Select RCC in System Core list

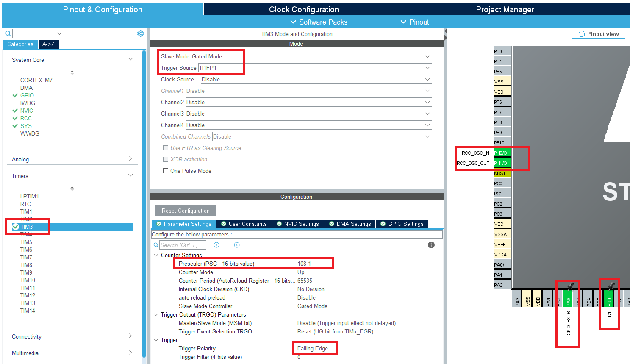26,118
